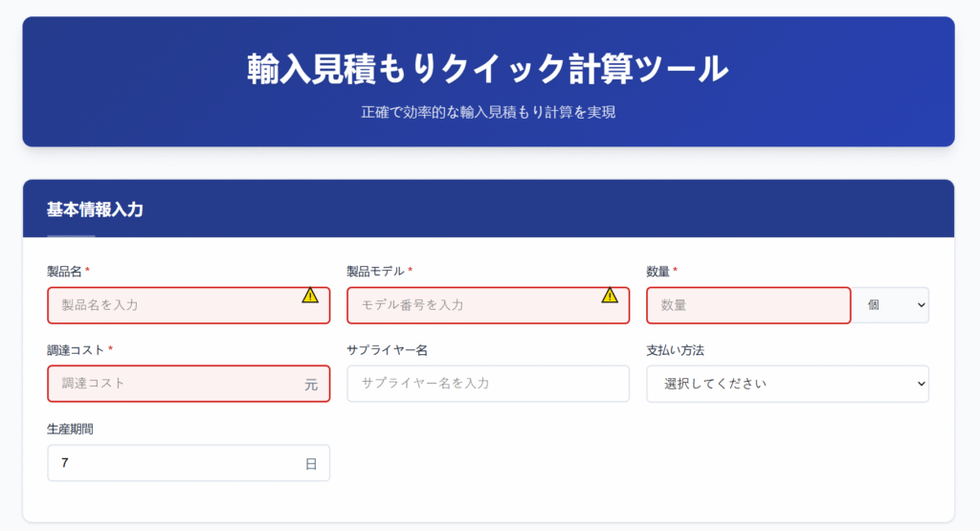Screen dimensions: 980x531
Task: Focus the サプライヤー名 input field
Action: [488, 384]
